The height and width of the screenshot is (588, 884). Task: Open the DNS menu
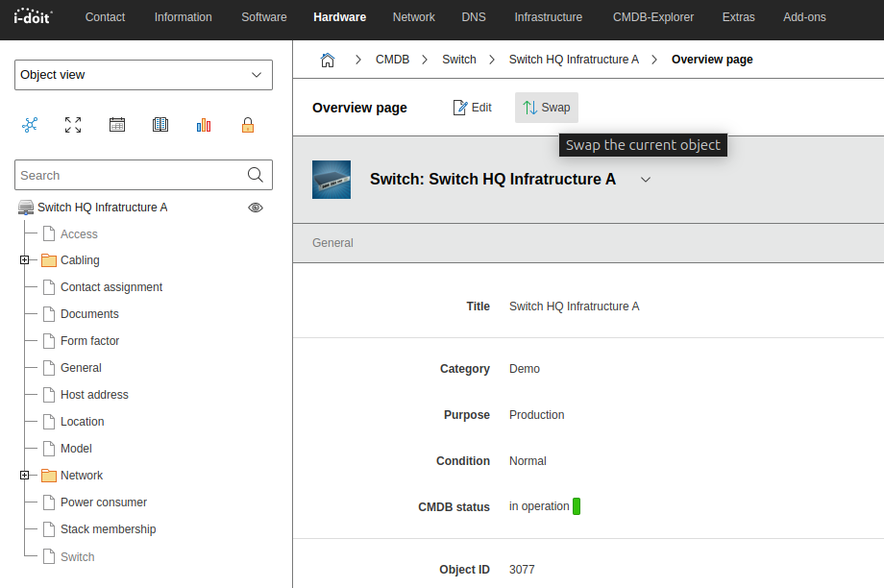click(474, 17)
